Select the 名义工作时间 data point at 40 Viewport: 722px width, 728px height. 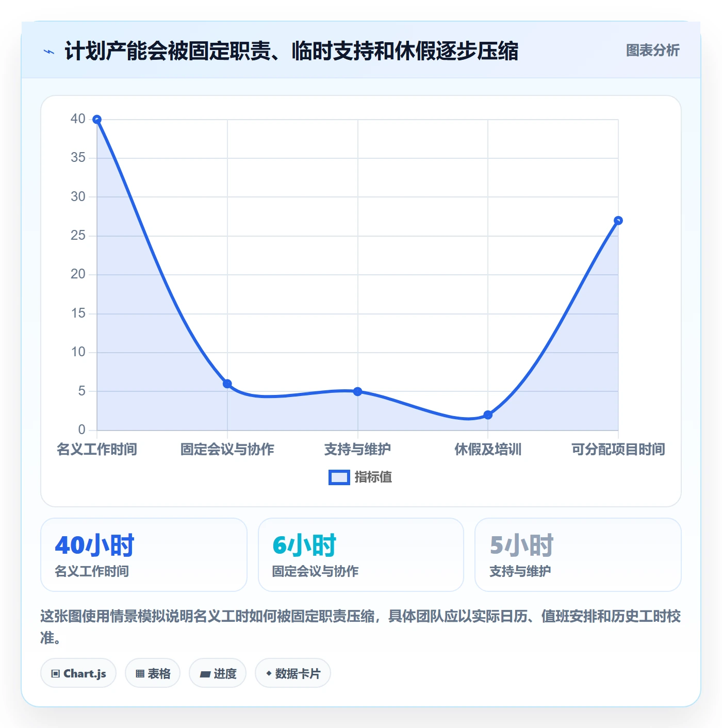point(97,120)
